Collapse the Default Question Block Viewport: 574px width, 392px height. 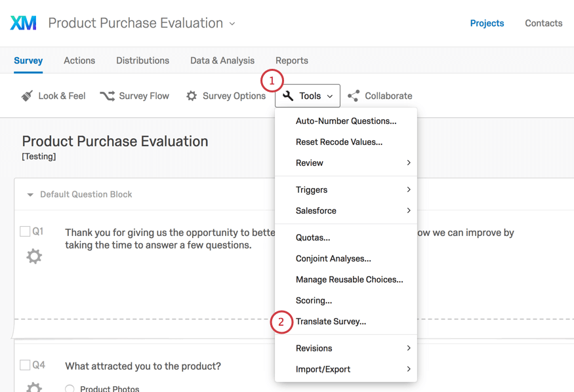(x=30, y=195)
